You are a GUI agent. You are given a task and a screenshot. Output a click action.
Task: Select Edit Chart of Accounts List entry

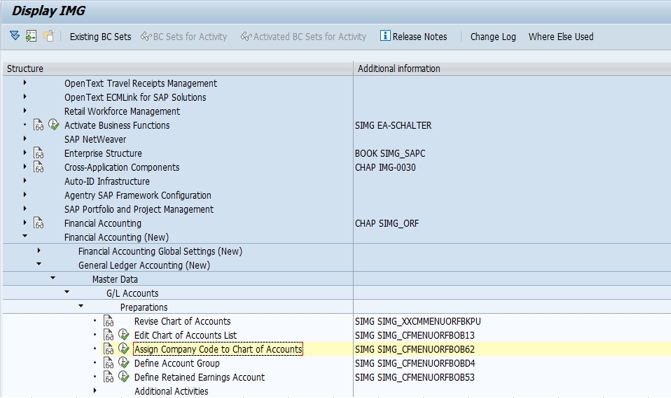point(185,336)
